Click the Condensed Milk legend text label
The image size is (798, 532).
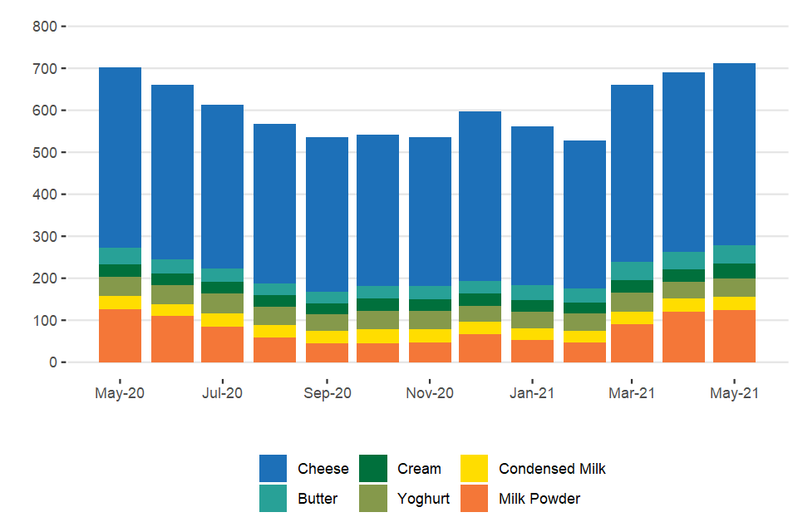click(552, 469)
